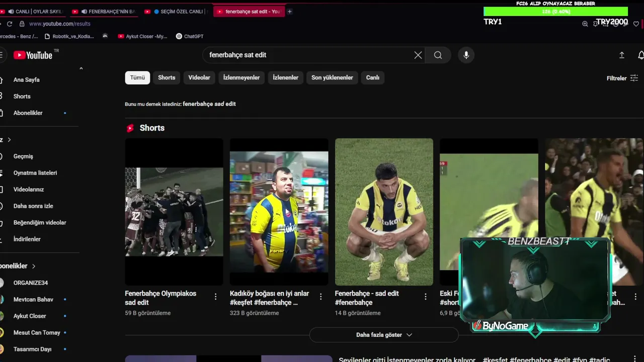This screenshot has width=644, height=362.
Task: Start voice search with microphone
Action: pyautogui.click(x=466, y=55)
